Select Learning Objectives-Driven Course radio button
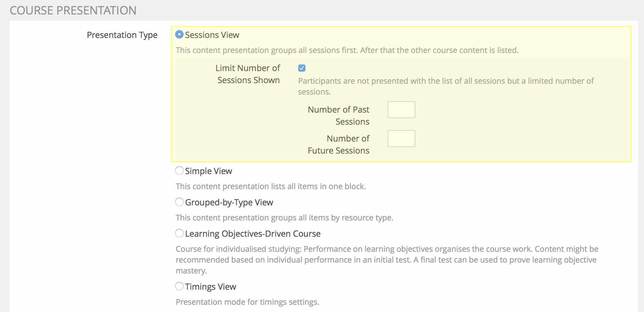Screen dimensions: 644x312 pyautogui.click(x=179, y=233)
